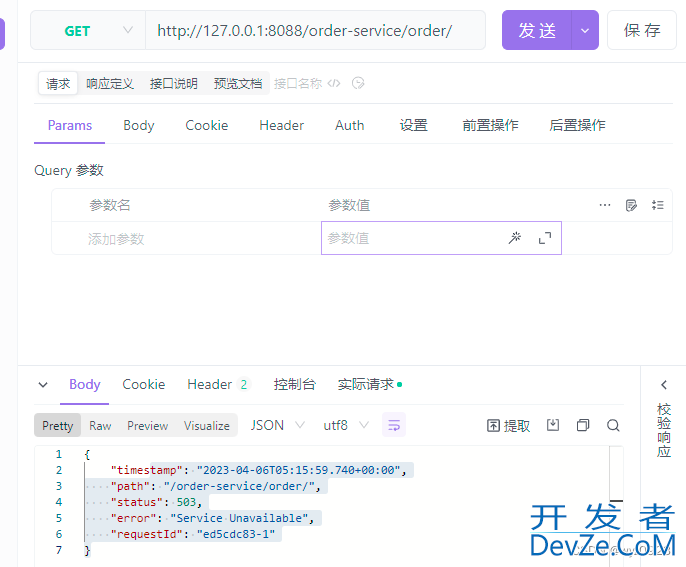
Task: Collapse the response panel chevron
Action: click(x=43, y=385)
